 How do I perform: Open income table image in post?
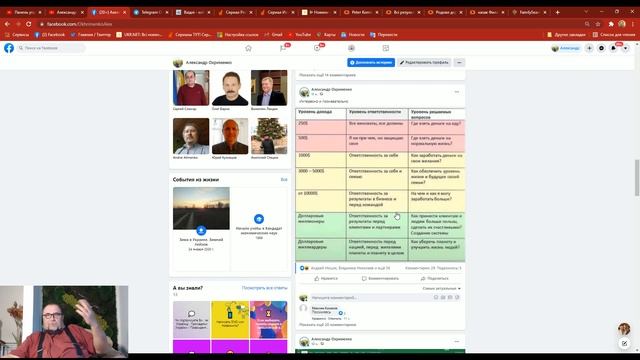[x=380, y=184]
